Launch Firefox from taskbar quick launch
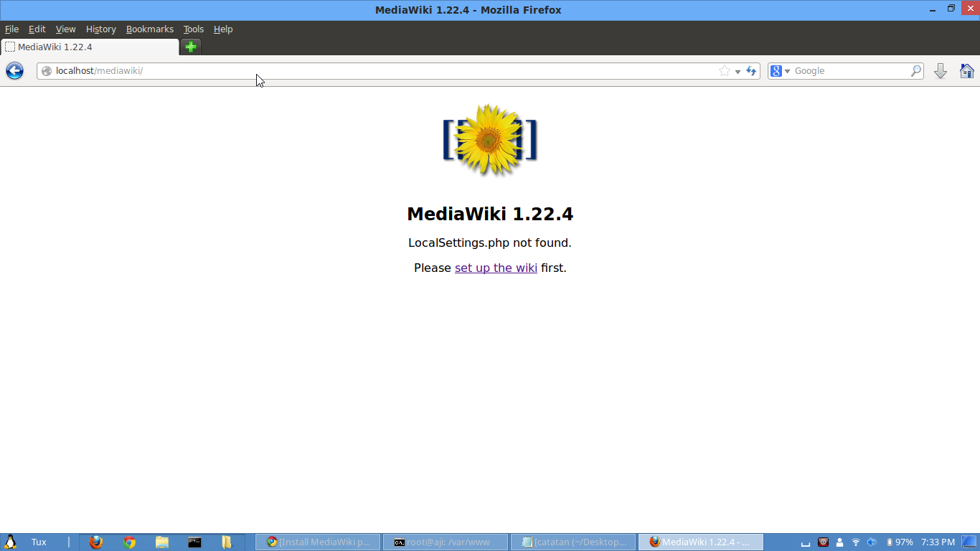This screenshot has height=551, width=980. coord(96,542)
